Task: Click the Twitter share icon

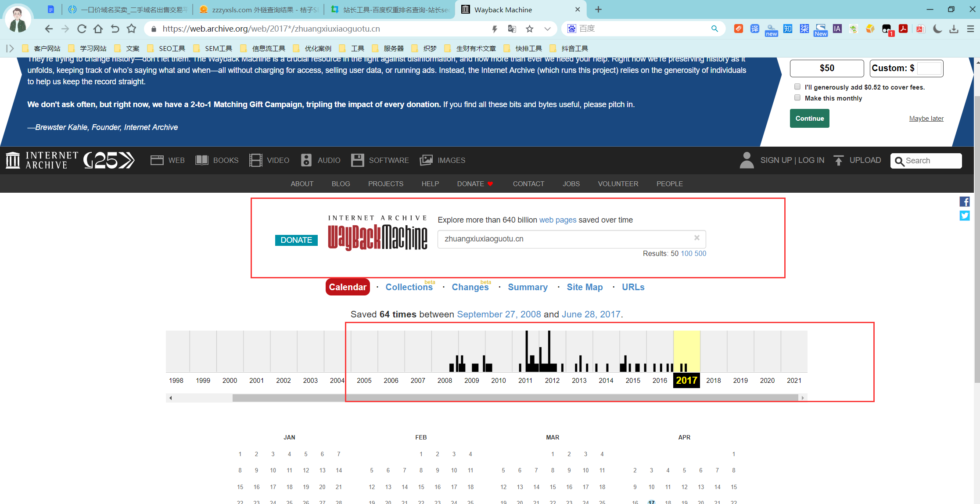Action: [x=964, y=216]
